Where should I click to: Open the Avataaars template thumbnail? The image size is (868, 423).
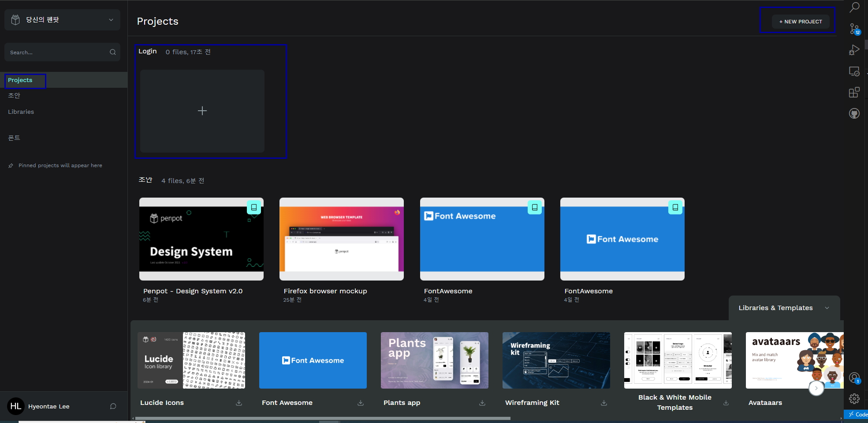tap(794, 360)
